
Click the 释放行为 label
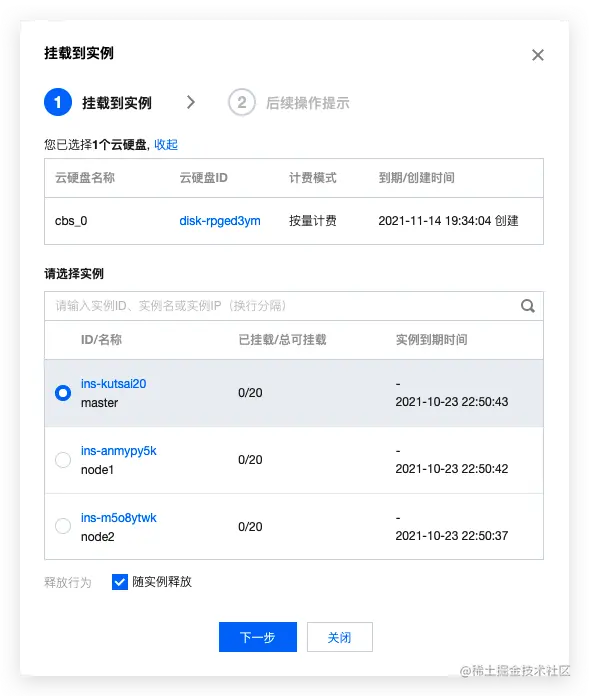[x=67, y=582]
